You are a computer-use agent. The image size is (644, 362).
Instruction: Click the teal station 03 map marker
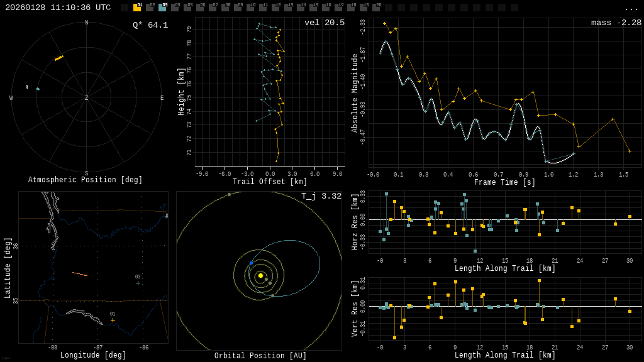pyautogui.click(x=138, y=283)
